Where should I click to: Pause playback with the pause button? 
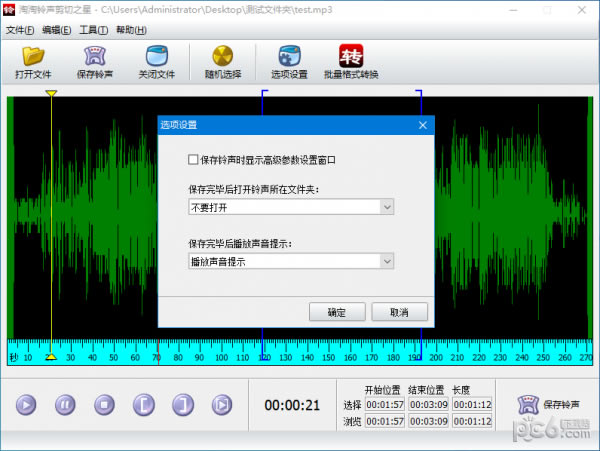coord(65,405)
